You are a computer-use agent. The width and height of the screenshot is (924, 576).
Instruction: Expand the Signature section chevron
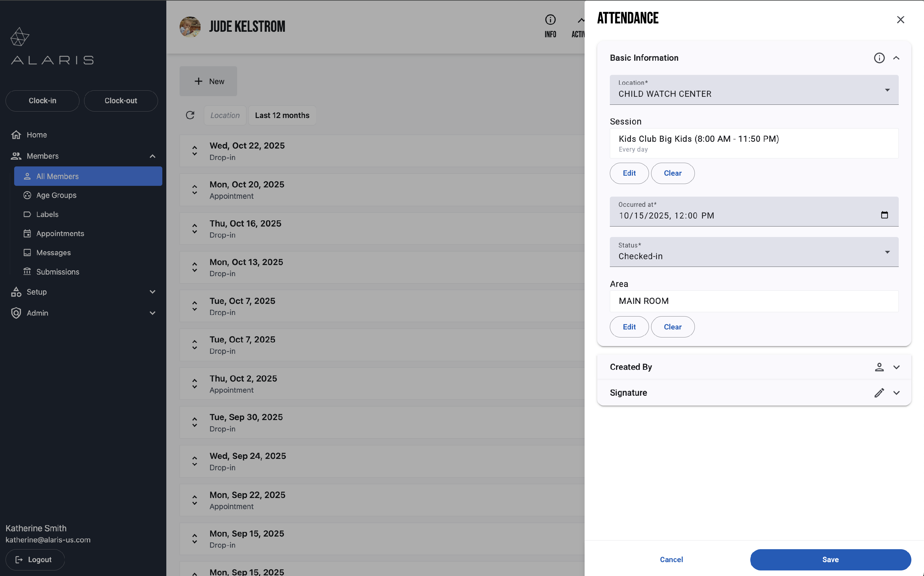pos(896,393)
